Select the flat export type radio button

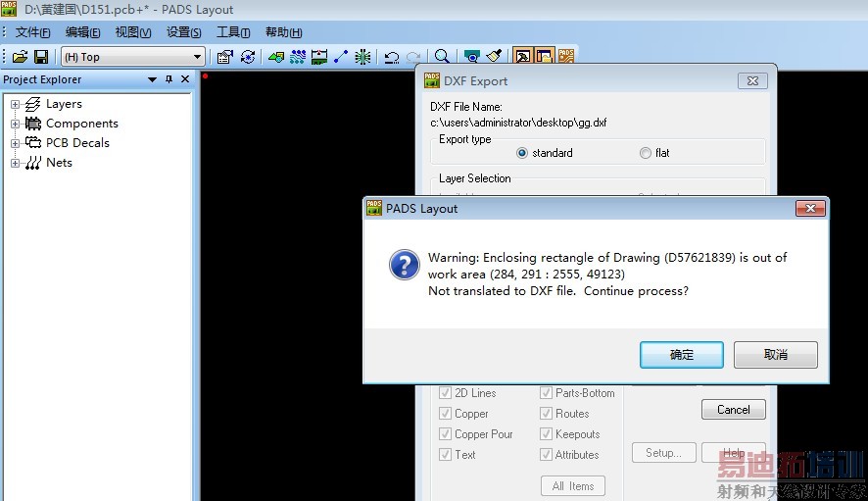click(x=646, y=153)
